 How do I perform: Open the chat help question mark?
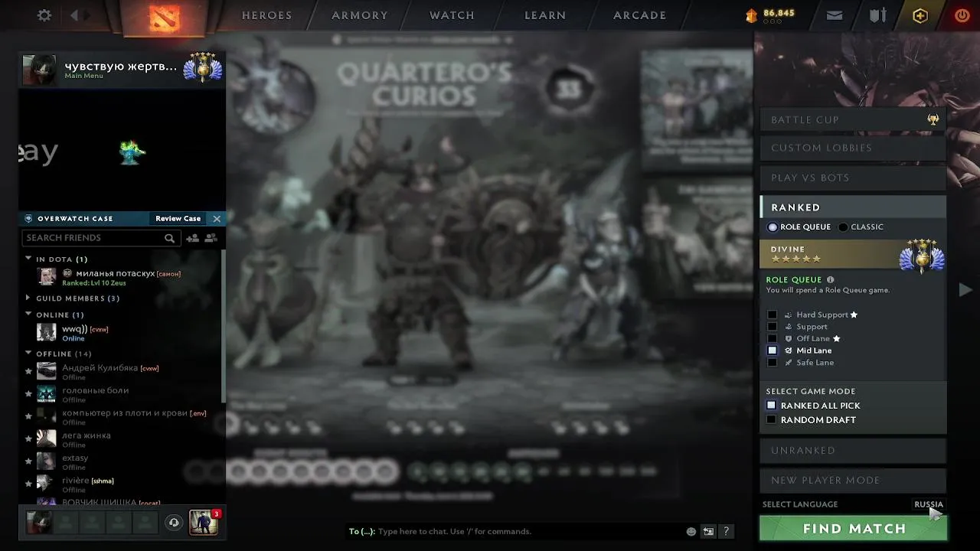click(726, 531)
